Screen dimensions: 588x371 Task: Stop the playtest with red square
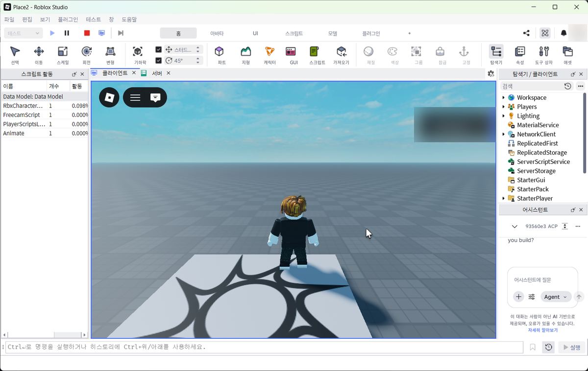pyautogui.click(x=87, y=33)
